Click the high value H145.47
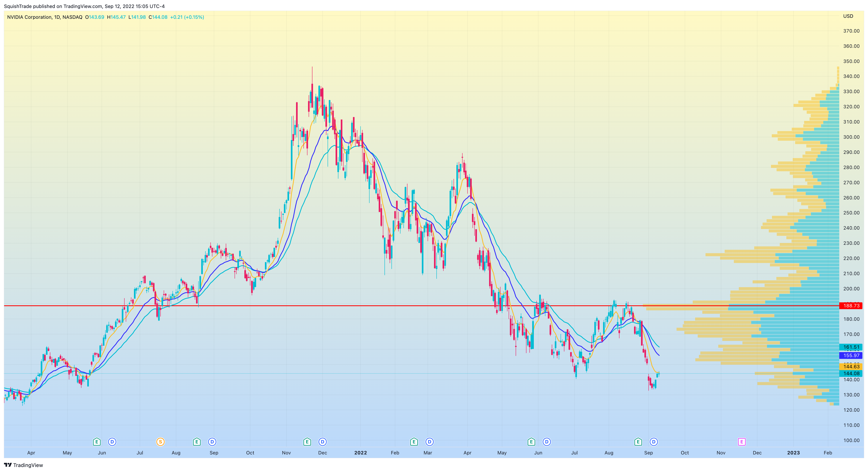 point(116,17)
